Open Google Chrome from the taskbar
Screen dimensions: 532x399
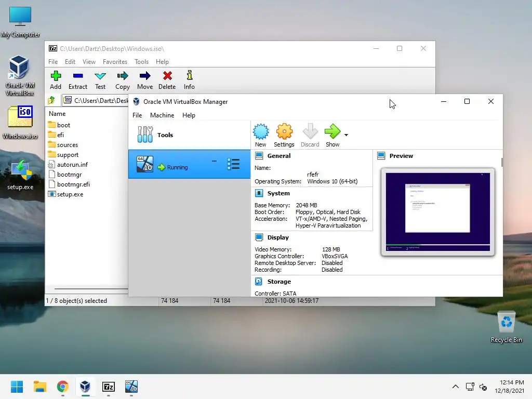(x=62, y=387)
